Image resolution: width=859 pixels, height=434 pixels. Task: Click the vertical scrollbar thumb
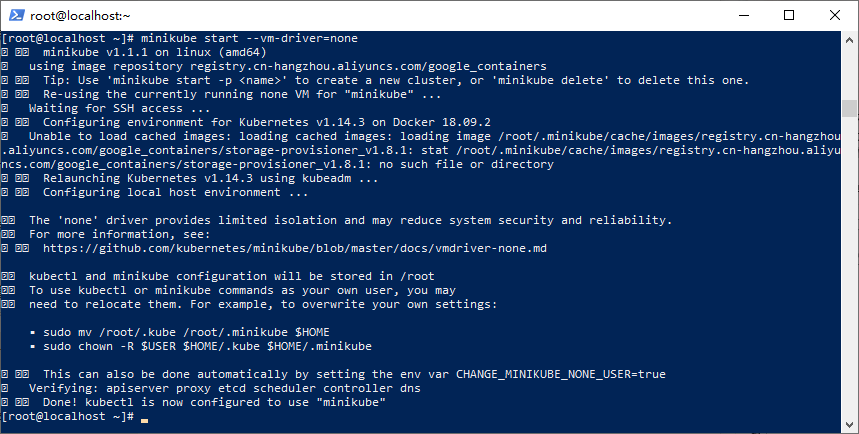(x=850, y=108)
